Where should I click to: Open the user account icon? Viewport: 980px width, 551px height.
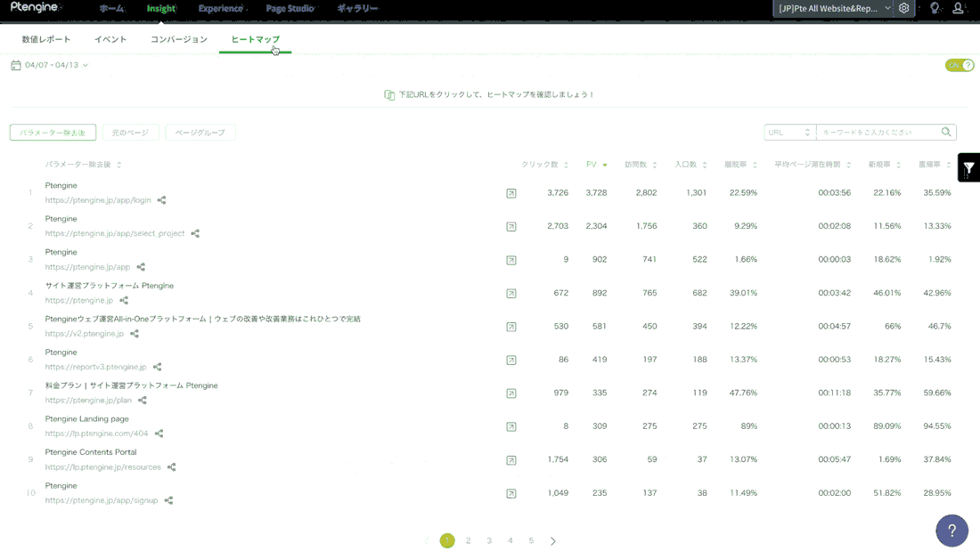point(958,8)
